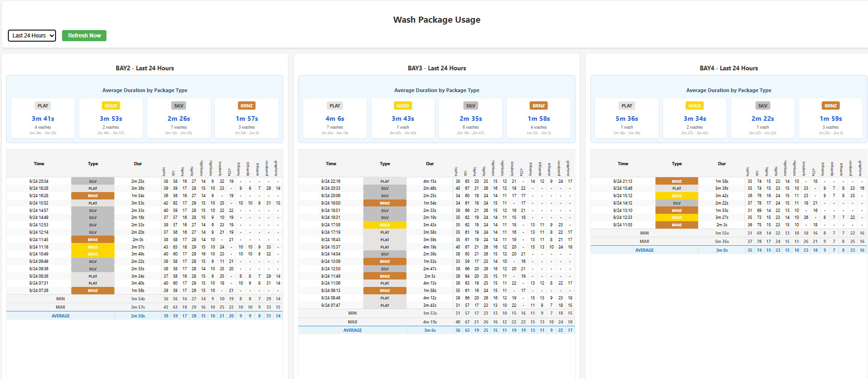Click the Dur column header in BAY3 table

(x=430, y=164)
